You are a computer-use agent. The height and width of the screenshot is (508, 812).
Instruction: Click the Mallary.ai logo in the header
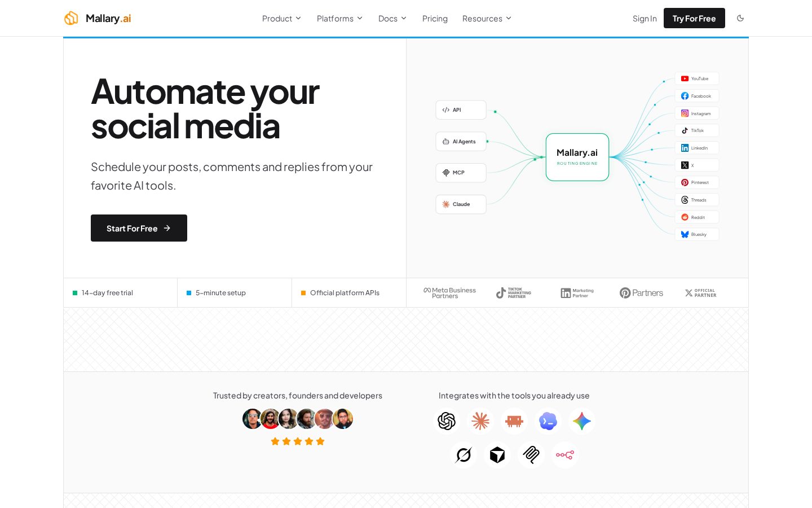[98, 18]
